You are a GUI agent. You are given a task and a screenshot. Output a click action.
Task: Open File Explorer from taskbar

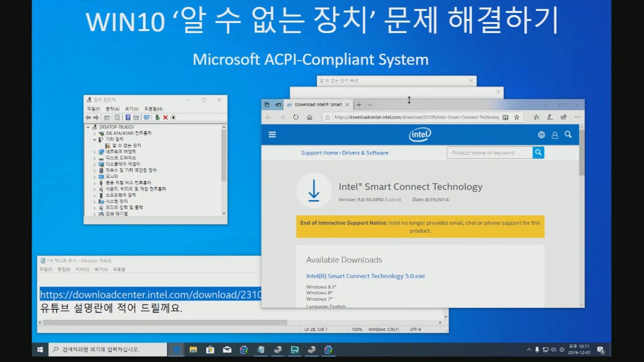click(193, 349)
